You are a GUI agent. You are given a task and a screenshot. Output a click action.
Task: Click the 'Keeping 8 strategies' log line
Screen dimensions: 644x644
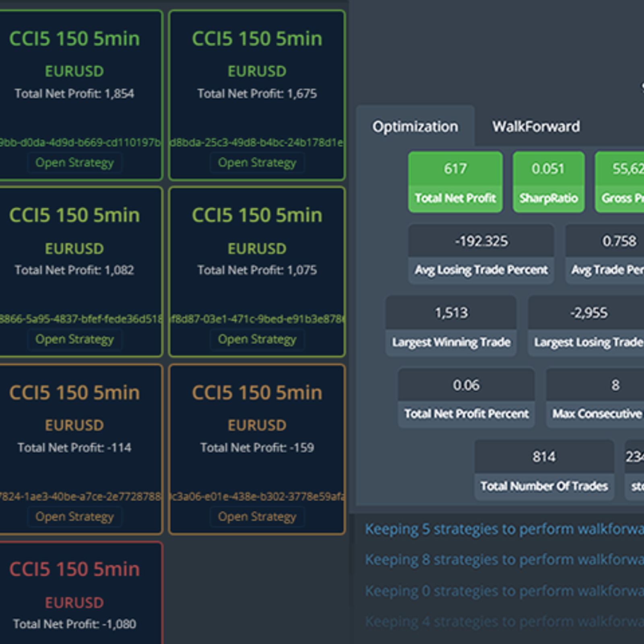504,559
